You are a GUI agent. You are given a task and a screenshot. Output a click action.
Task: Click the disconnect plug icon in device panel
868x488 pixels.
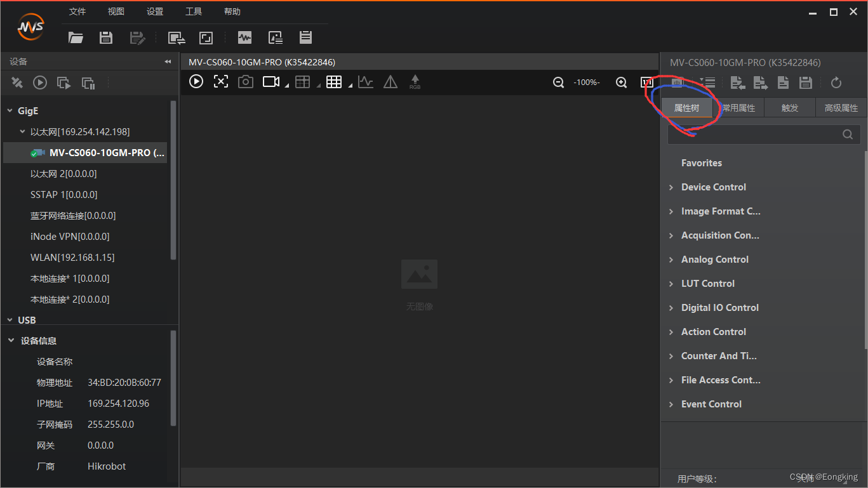pyautogui.click(x=17, y=82)
